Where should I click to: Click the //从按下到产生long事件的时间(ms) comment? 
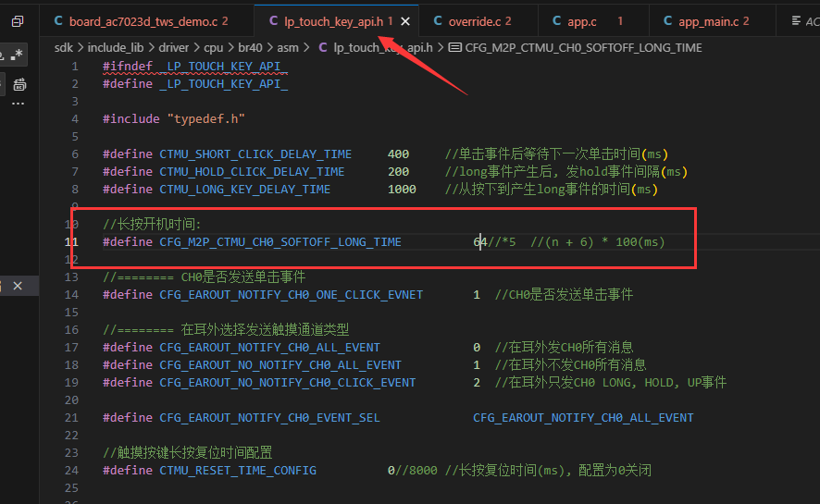[552, 189]
